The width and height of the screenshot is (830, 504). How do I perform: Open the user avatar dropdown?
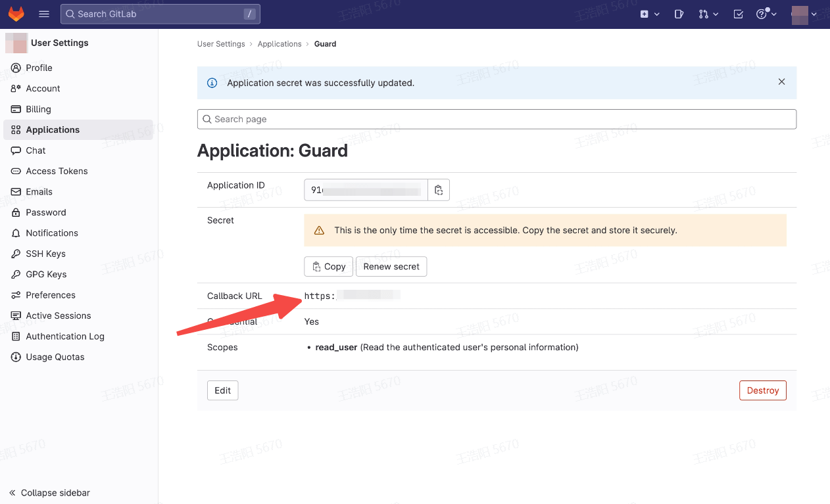pyautogui.click(x=804, y=14)
